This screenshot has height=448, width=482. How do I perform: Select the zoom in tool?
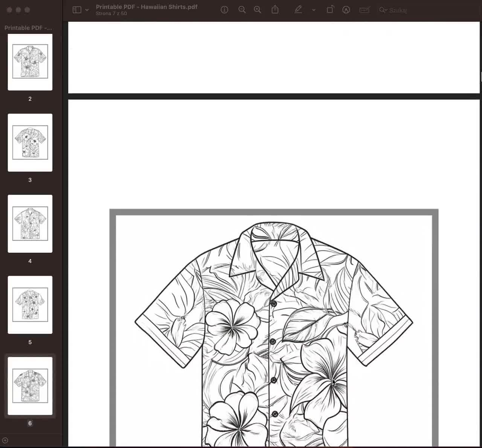point(258,10)
